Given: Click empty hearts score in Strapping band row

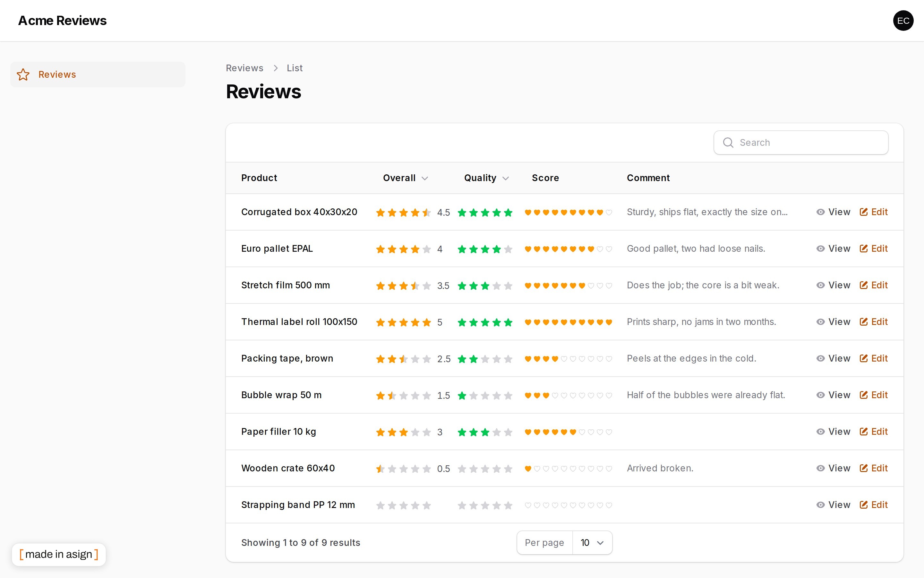Looking at the screenshot, I should (568, 505).
